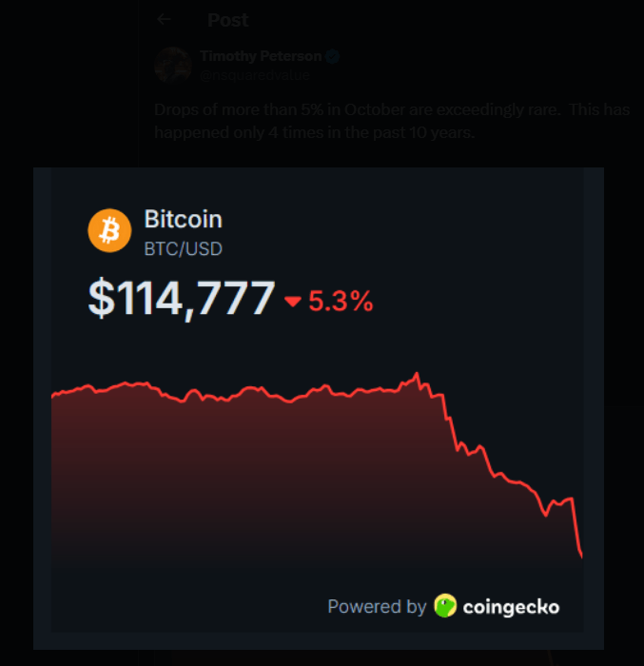Click the $114,777 price value

point(182,299)
